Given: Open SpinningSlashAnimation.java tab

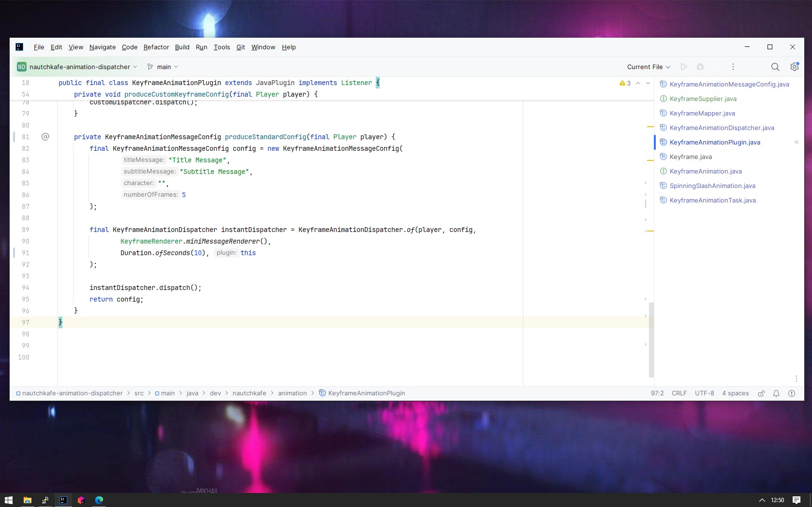Looking at the screenshot, I should click(x=712, y=186).
